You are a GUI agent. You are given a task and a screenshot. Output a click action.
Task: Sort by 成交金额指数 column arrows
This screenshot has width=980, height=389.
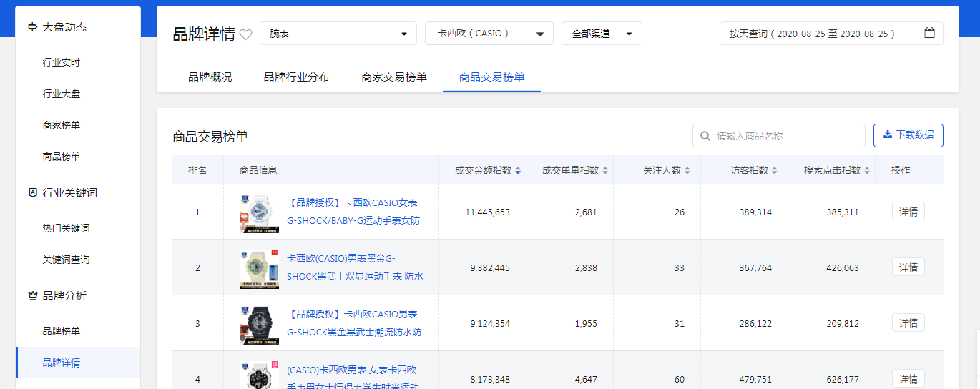(x=518, y=170)
